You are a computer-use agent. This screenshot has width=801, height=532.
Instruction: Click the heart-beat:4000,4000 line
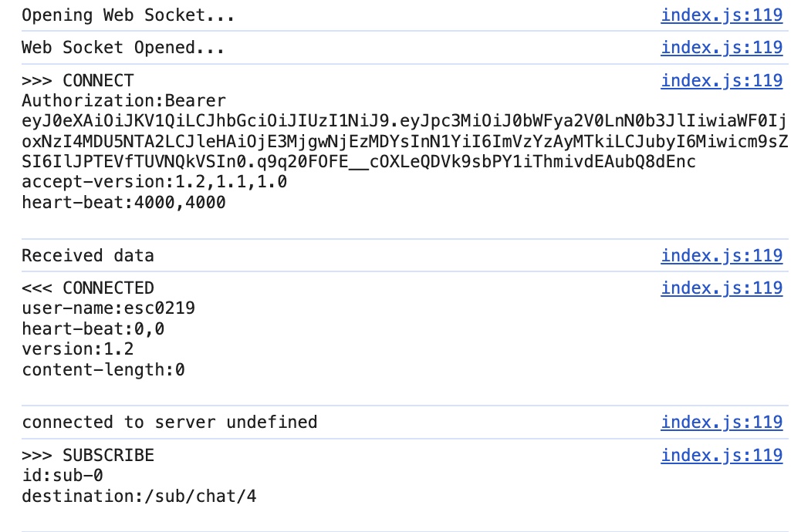point(123,202)
